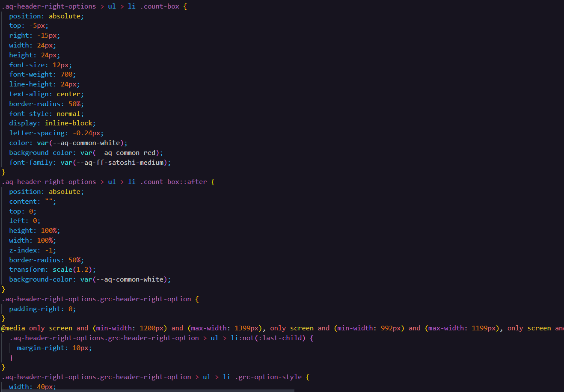Click the z-index property name
This screenshot has width=564, height=392.
click(x=23, y=250)
